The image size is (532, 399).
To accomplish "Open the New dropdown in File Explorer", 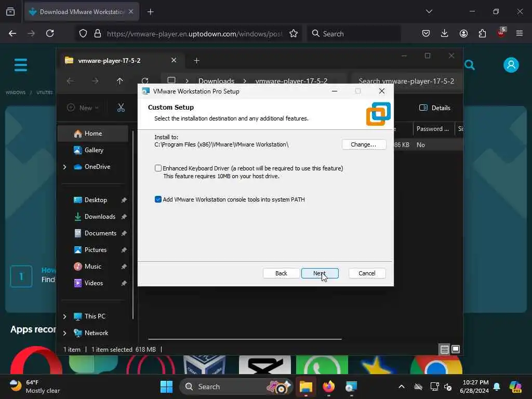I will (83, 108).
